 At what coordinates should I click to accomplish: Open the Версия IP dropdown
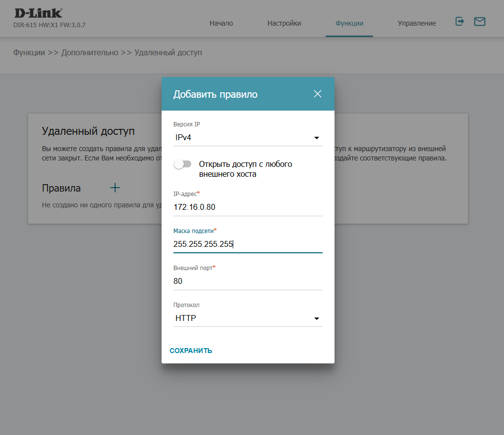click(248, 137)
